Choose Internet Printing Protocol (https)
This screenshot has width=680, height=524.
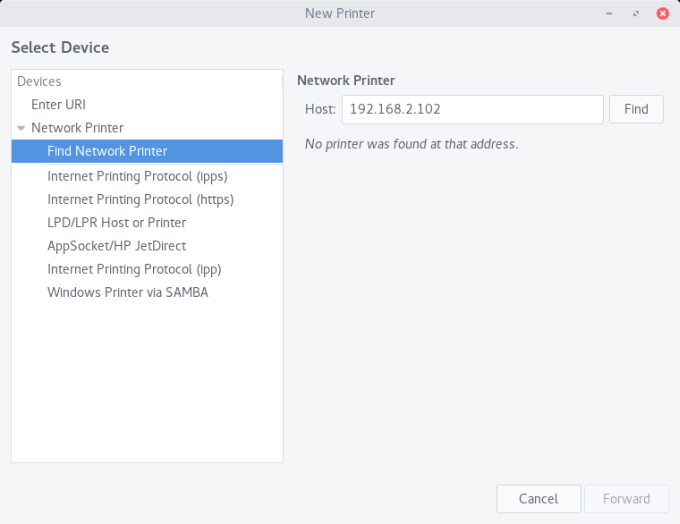(x=140, y=199)
